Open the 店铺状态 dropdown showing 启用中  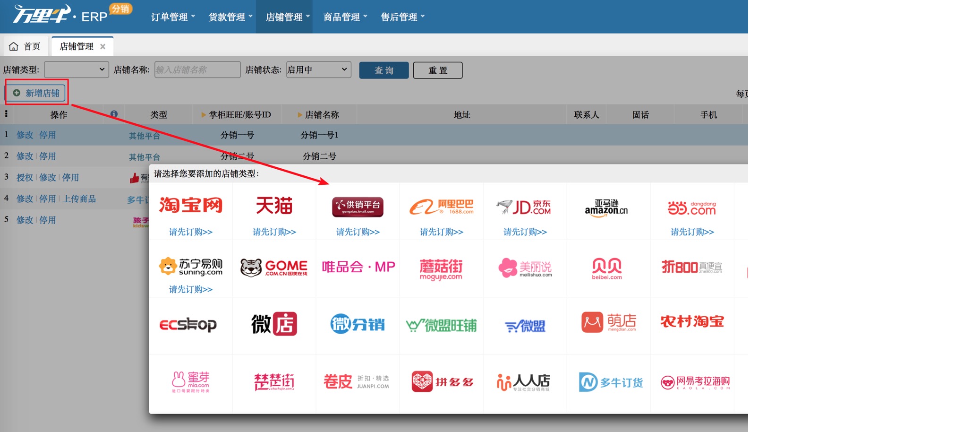[319, 69]
